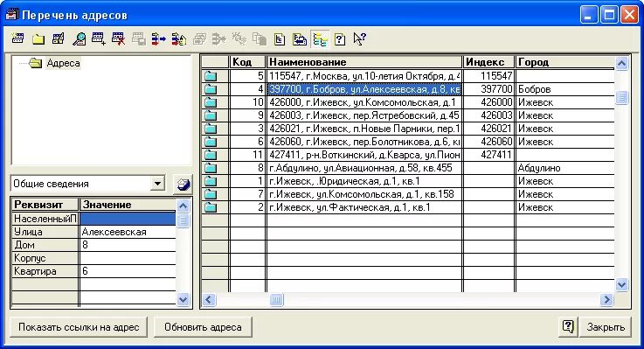Click the greyed-out stacked windows icon
The width and height of the screenshot is (644, 349).
coord(199,39)
